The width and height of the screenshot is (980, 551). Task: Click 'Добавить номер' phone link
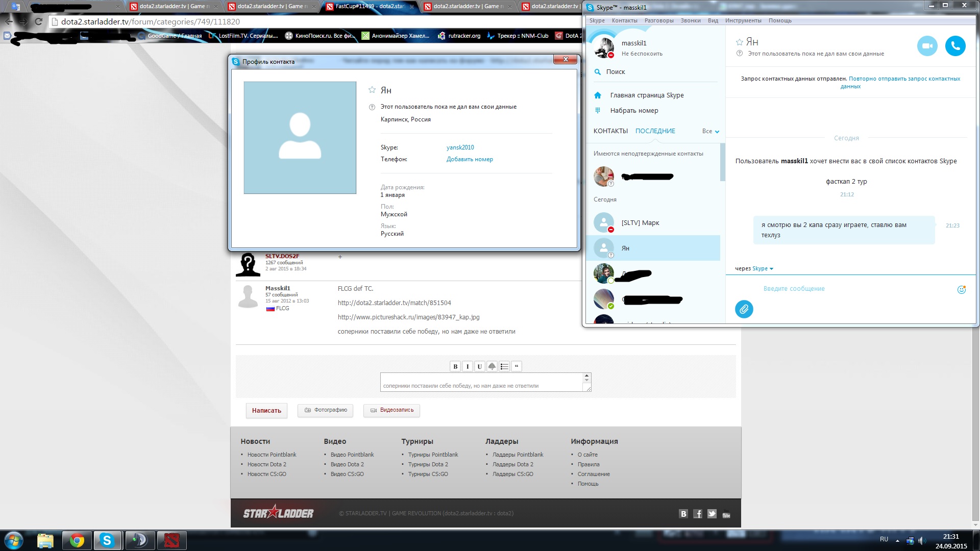point(470,159)
